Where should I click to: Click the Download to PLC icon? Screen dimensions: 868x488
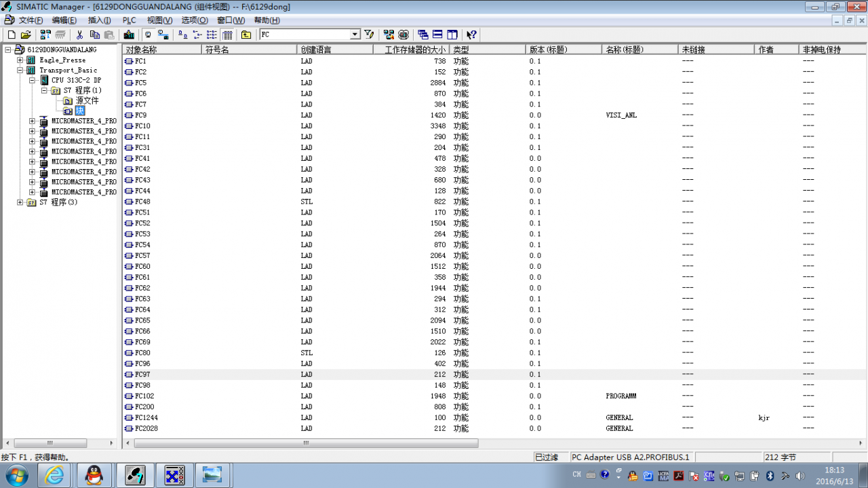[x=129, y=35]
